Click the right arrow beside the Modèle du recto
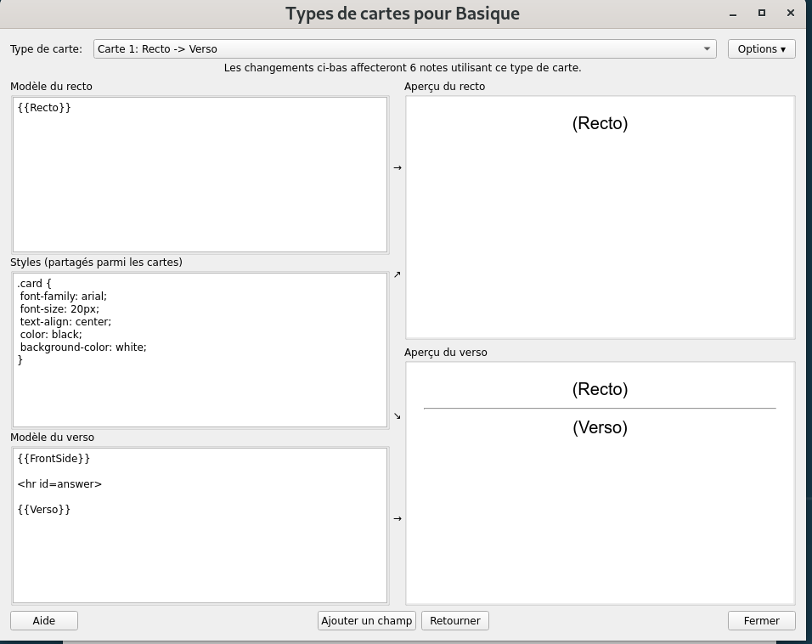 coord(397,168)
